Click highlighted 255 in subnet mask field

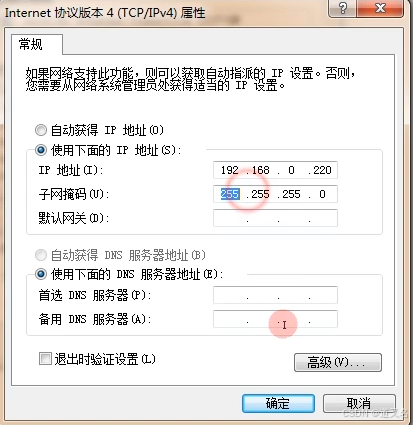pyautogui.click(x=230, y=194)
